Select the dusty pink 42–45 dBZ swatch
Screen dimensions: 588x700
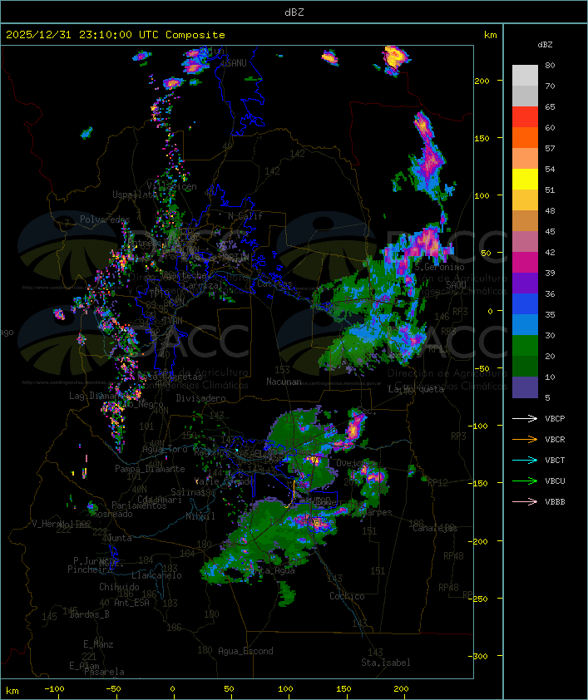click(525, 242)
